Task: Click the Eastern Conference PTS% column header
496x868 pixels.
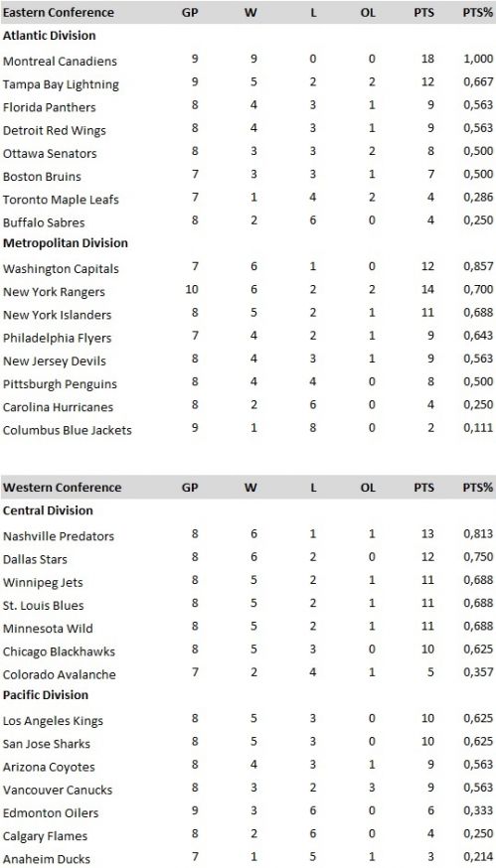Action: click(478, 12)
